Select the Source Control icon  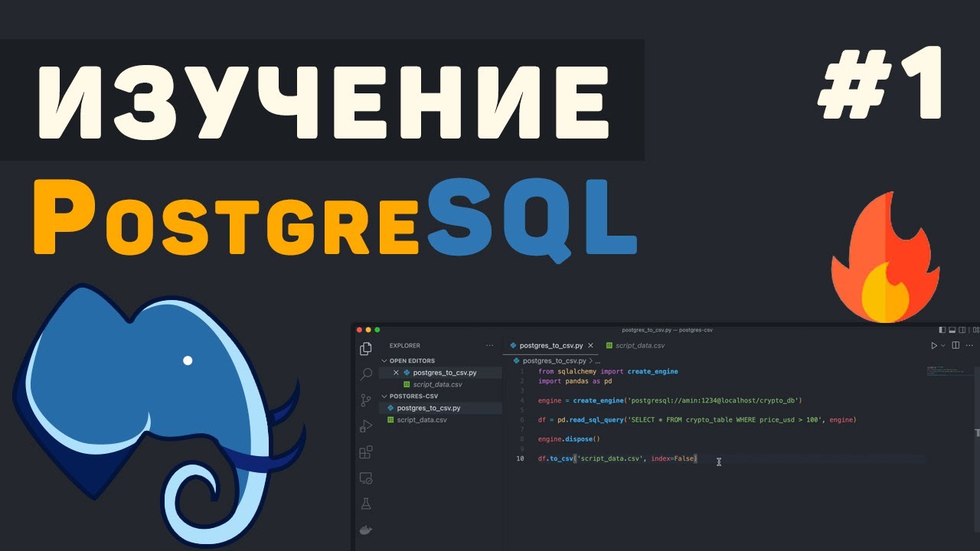click(x=366, y=400)
